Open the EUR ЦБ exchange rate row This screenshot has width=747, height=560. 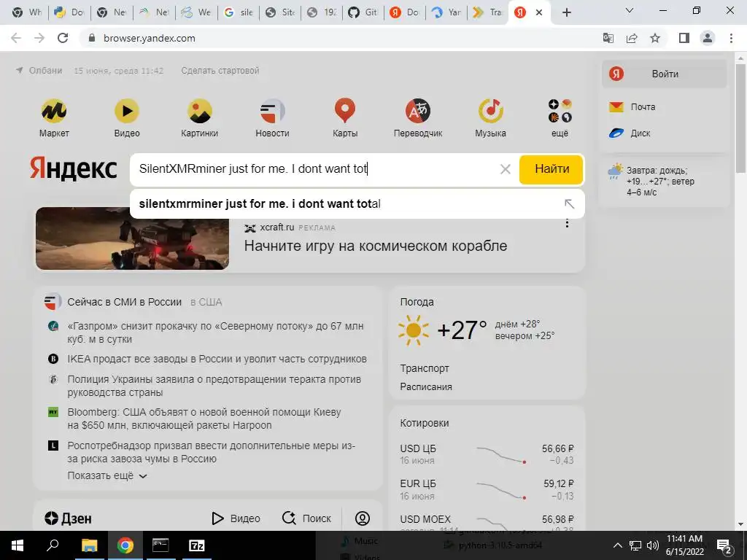point(487,489)
